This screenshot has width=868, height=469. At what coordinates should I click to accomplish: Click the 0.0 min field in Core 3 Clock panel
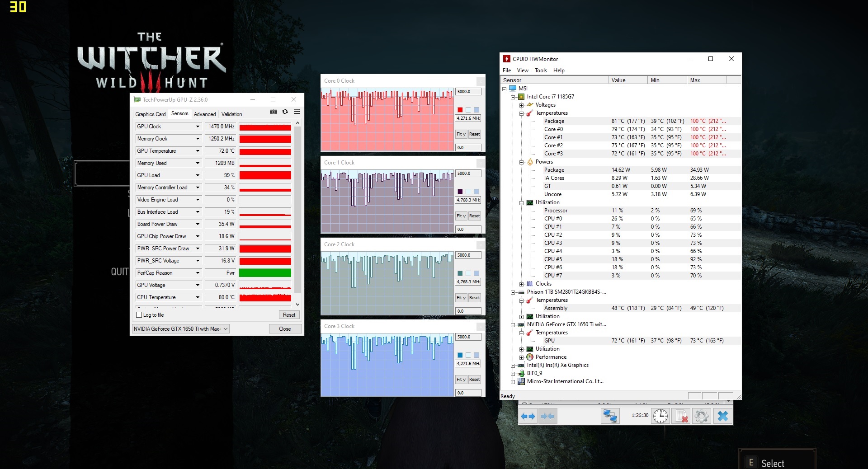tap(468, 393)
